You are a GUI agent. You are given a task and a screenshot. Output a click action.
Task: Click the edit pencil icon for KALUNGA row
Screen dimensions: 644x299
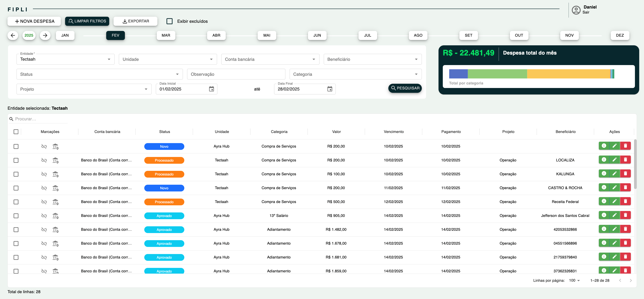click(x=614, y=174)
